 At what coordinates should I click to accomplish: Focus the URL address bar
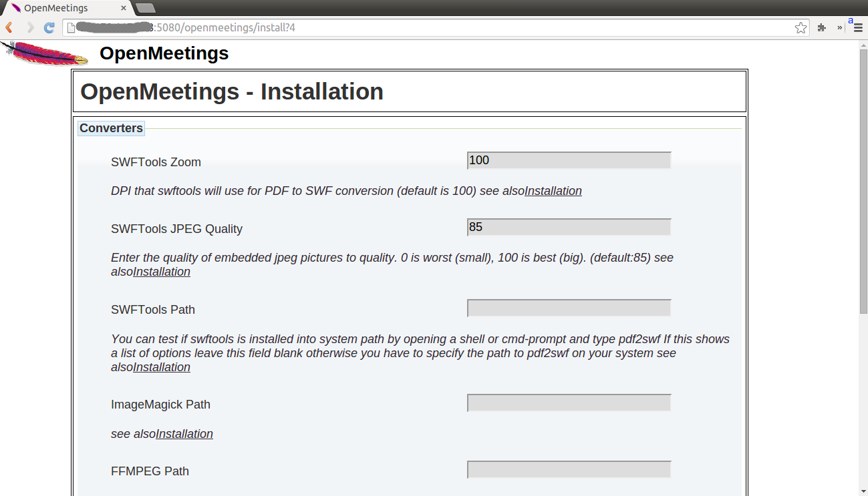pos(434,28)
